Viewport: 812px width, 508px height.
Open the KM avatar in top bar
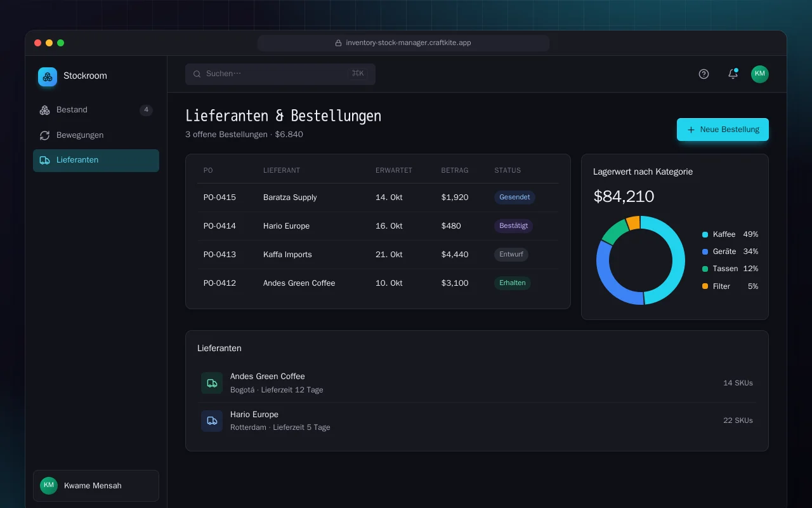coord(760,74)
